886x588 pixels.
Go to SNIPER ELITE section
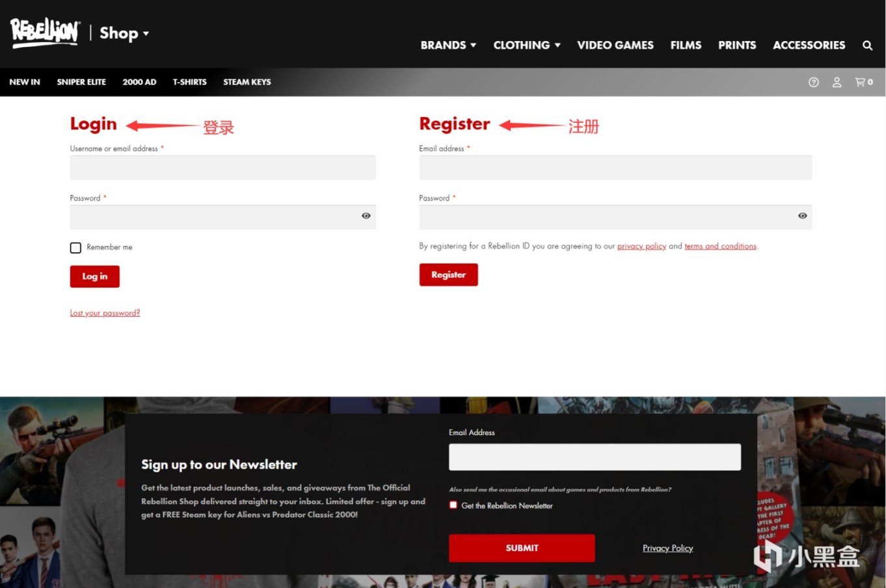click(81, 82)
